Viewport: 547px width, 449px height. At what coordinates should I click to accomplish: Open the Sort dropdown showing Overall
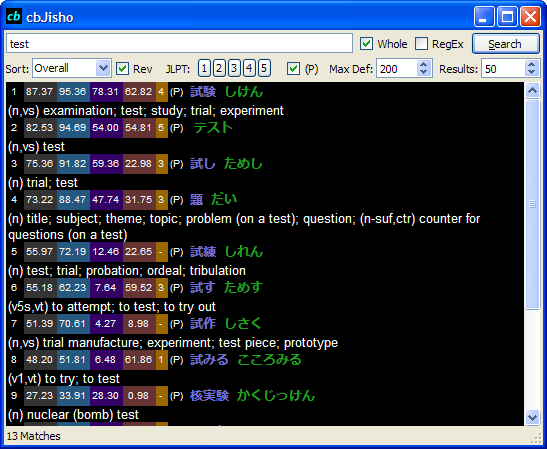coord(72,68)
